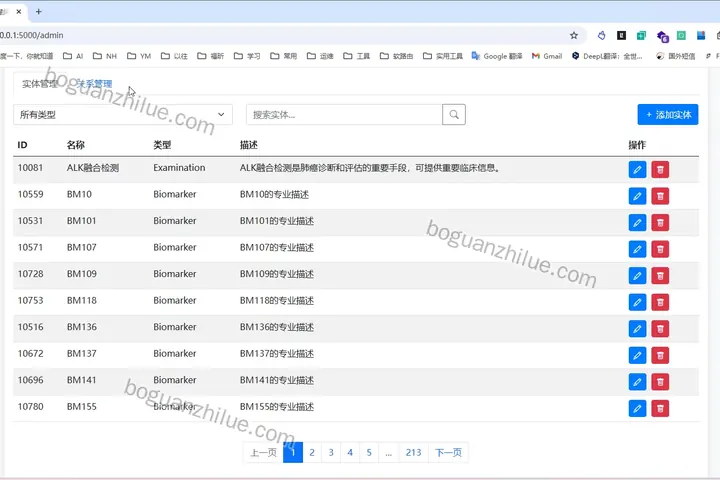This screenshot has width=720, height=480.
Task: Open the 国外短信 bookmark
Action: [675, 56]
